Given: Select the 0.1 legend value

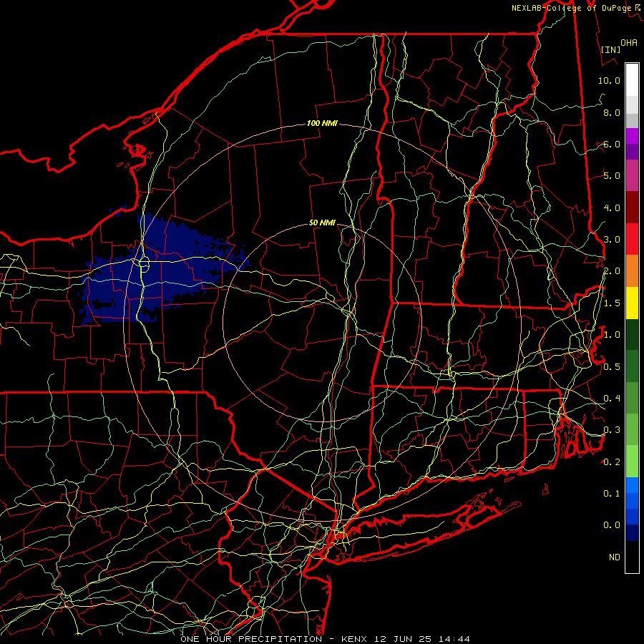Looking at the screenshot, I should coord(612,493).
